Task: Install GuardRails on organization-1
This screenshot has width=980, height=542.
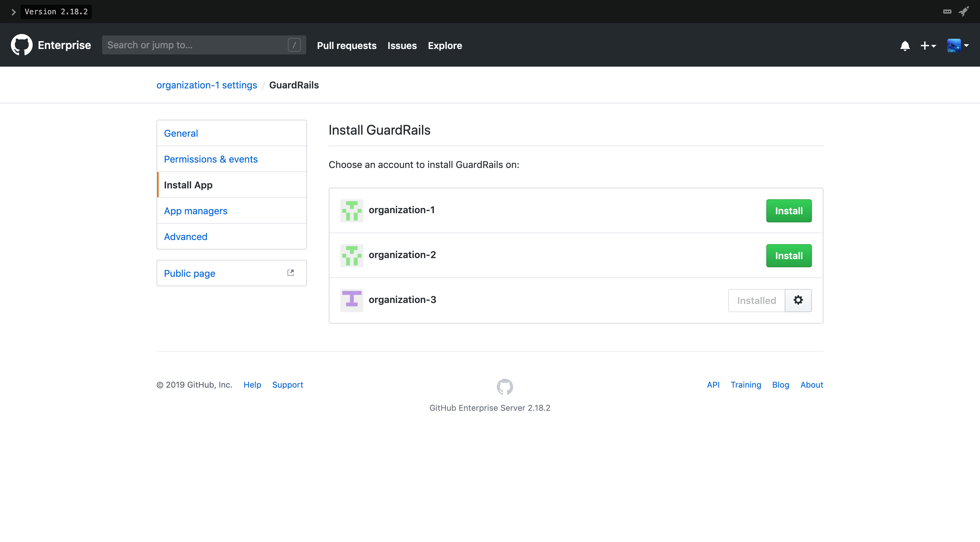Action: click(788, 210)
